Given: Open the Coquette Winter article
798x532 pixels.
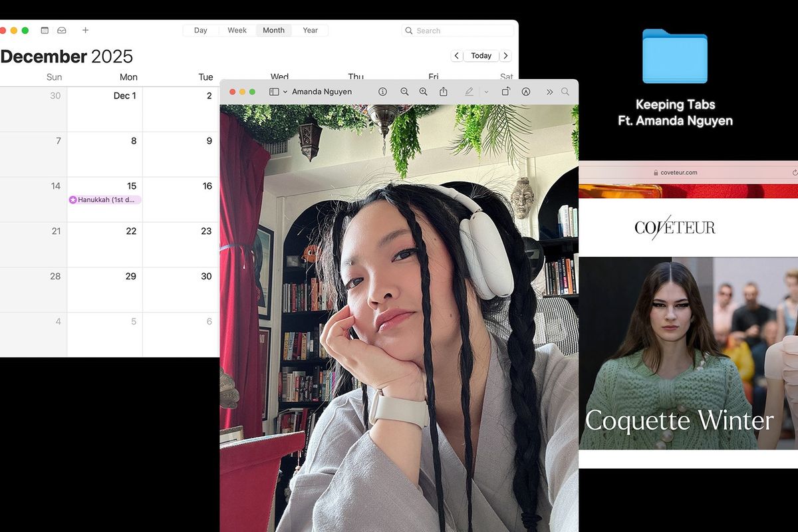Looking at the screenshot, I should tap(678, 421).
